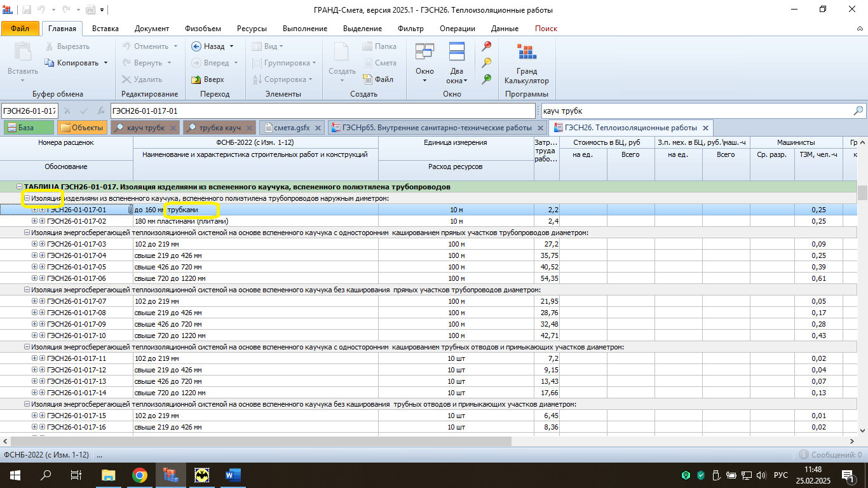Open the Файл menu button
This screenshot has width=868, height=488.
click(20, 29)
